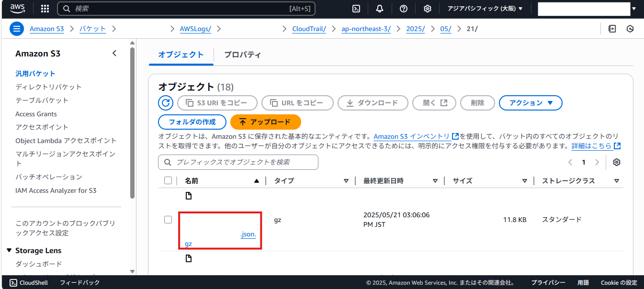Click the sidebar vertical scrollbar
This screenshot has width=644, height=289.
coord(132,123)
